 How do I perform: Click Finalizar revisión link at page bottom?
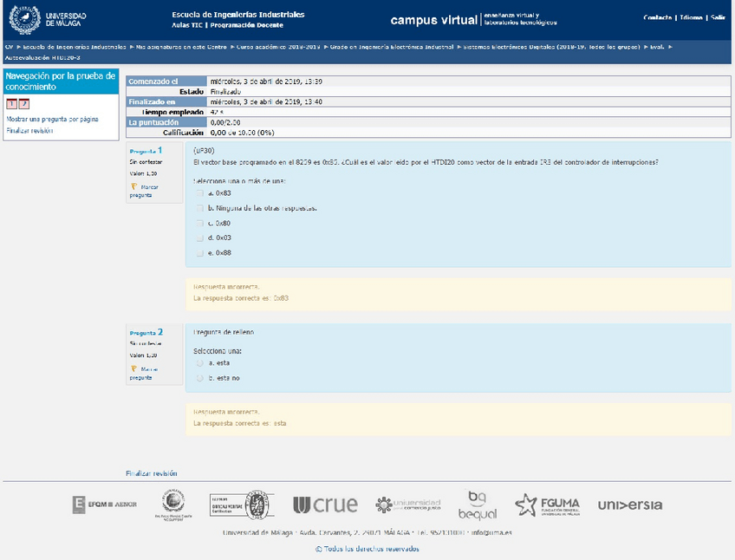point(152,473)
